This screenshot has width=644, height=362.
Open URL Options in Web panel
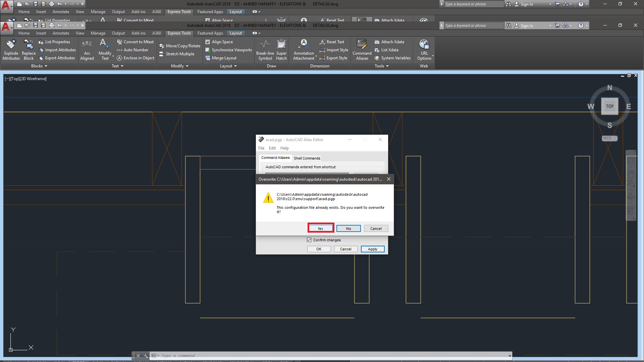coord(424,45)
